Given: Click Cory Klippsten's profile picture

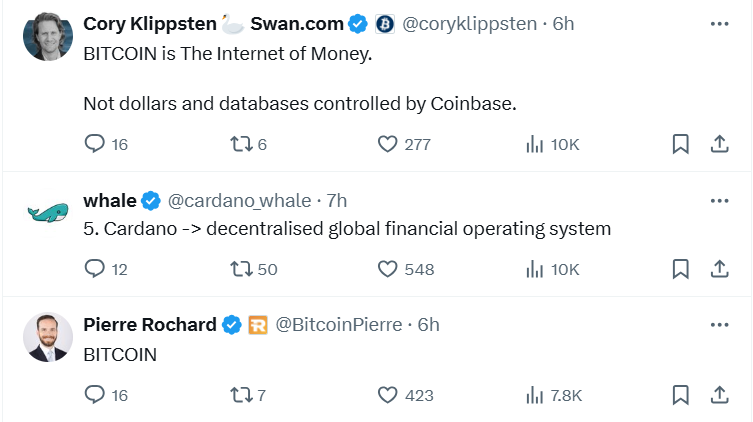Looking at the screenshot, I should (x=48, y=37).
